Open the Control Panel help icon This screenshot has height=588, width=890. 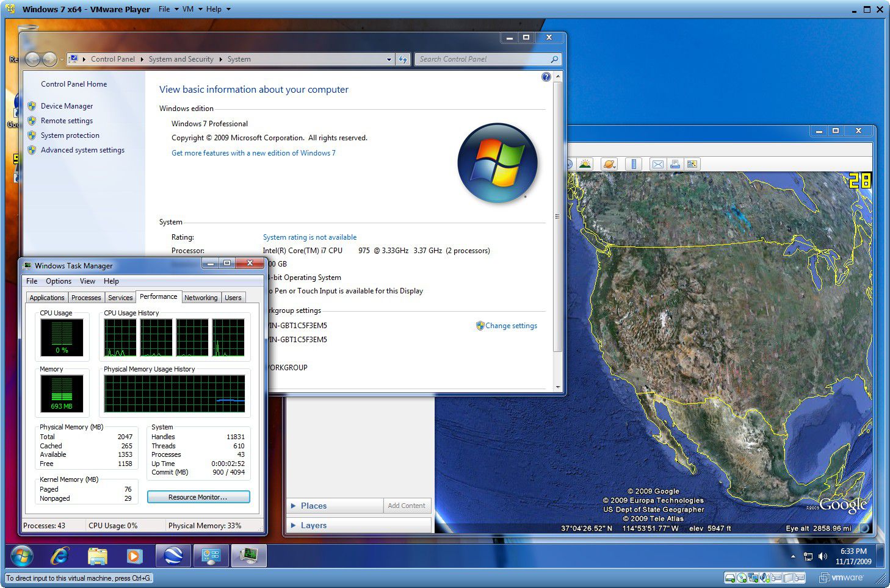[x=546, y=77]
